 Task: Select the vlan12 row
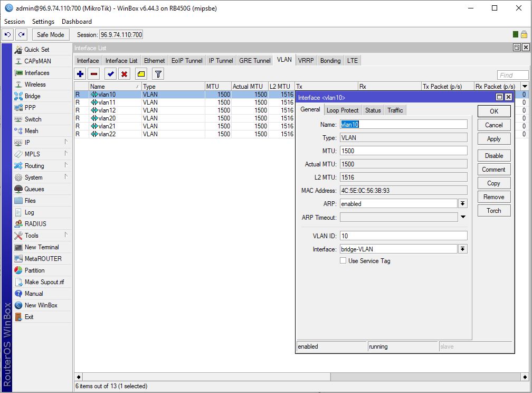click(x=184, y=110)
